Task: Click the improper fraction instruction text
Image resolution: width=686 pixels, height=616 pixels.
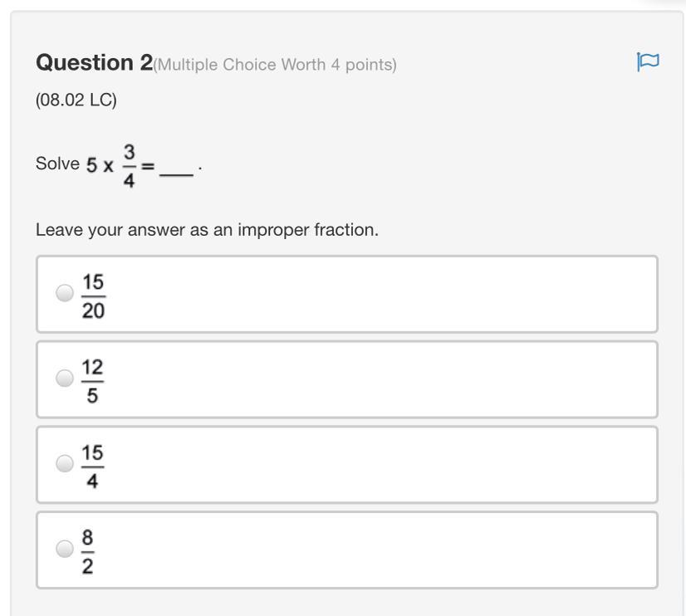Action: [207, 230]
